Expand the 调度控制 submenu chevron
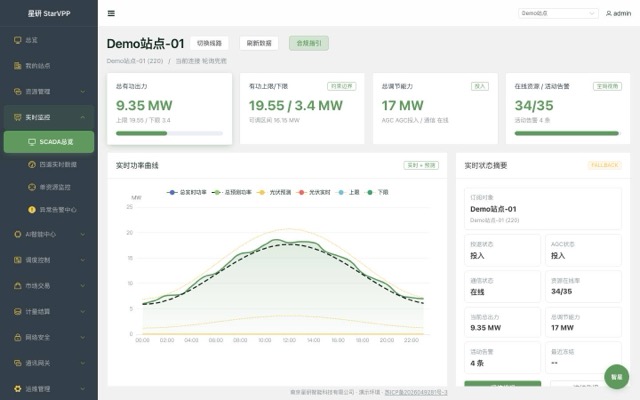Image resolution: width=640 pixels, height=400 pixels. click(x=83, y=260)
